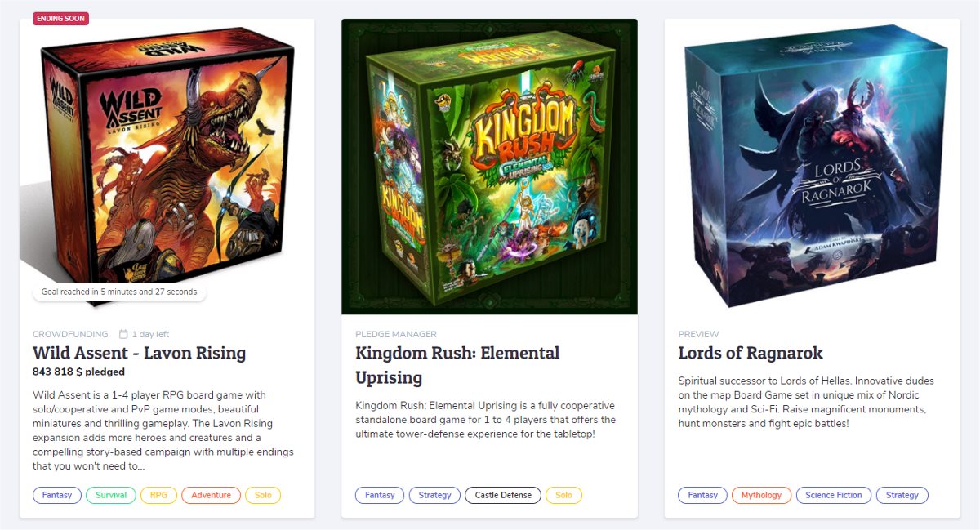Click the Goal reached in 5 minutes label

119,292
